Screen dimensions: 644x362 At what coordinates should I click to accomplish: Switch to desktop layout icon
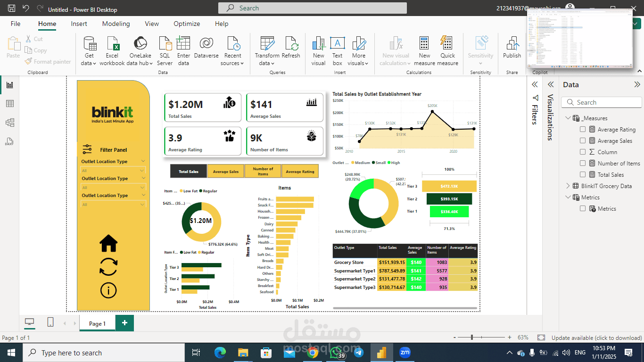[30, 322]
